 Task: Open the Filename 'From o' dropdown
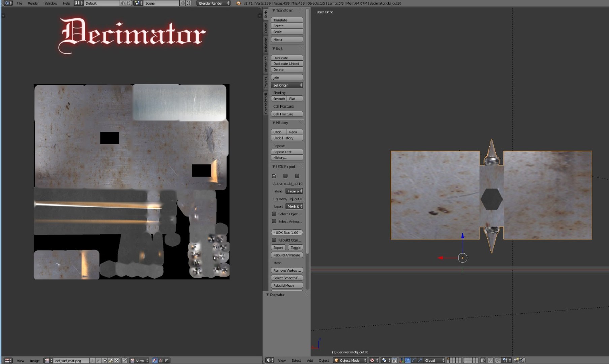pyautogui.click(x=294, y=191)
